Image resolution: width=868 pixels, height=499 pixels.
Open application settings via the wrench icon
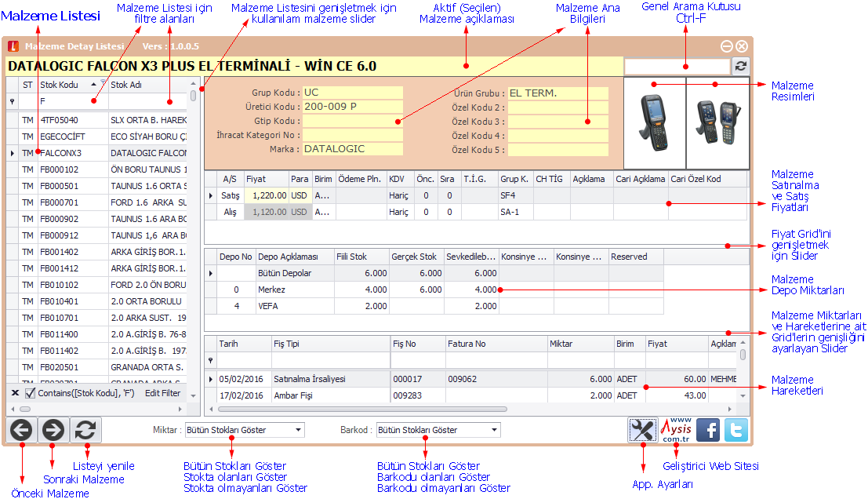643,430
